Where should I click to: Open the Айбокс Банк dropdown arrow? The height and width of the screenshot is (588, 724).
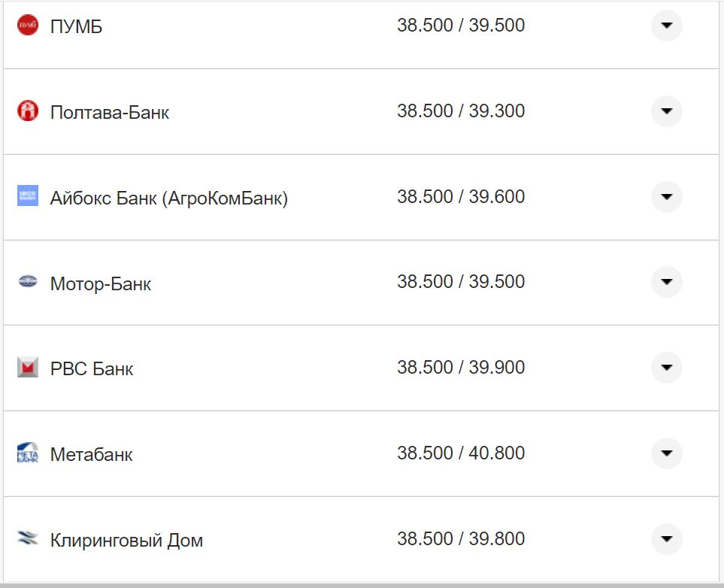point(666,197)
